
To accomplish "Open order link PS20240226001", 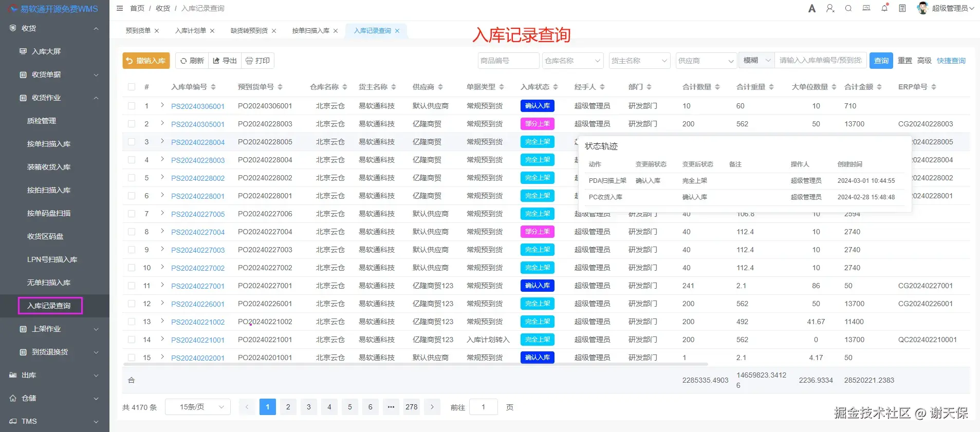I will pos(198,304).
